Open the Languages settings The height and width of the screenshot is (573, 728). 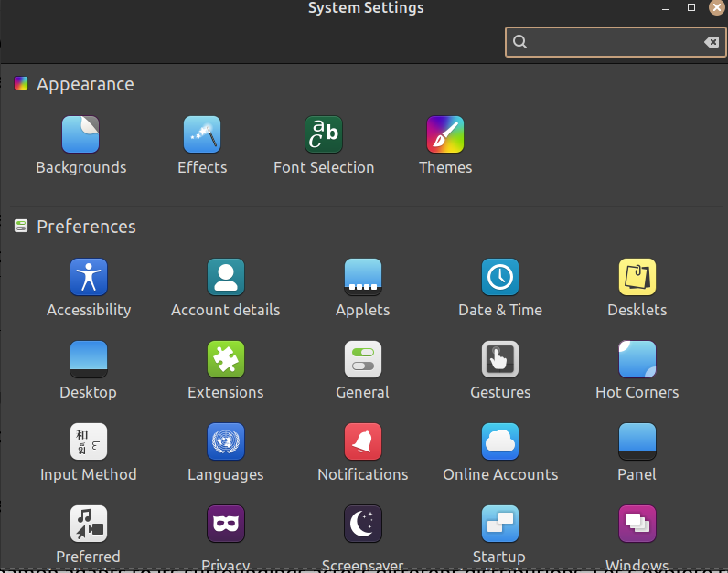point(226,442)
